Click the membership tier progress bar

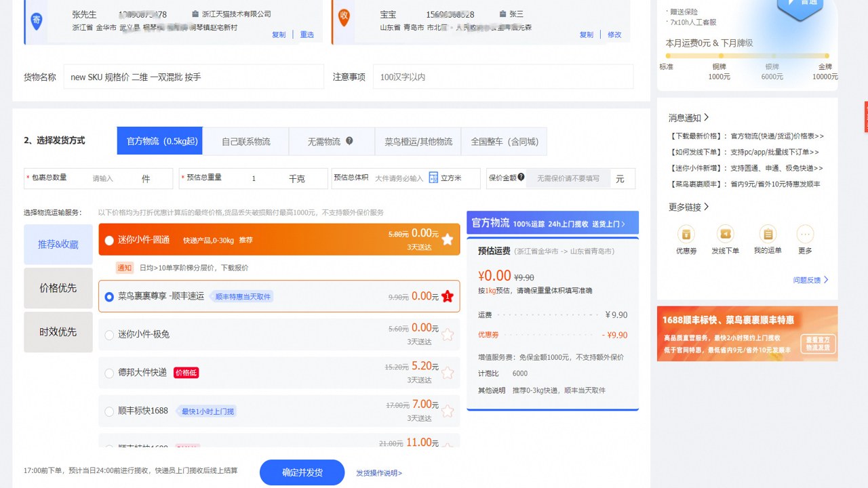[746, 56]
